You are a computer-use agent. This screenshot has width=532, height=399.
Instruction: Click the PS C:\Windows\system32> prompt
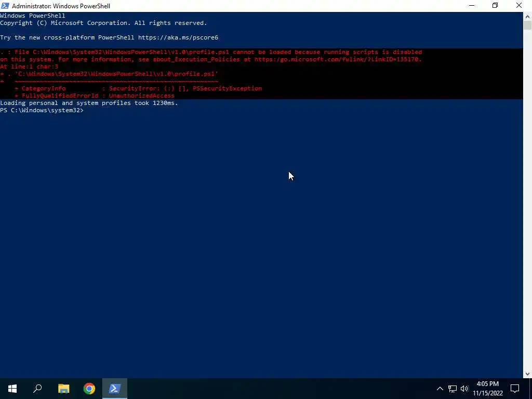click(42, 110)
